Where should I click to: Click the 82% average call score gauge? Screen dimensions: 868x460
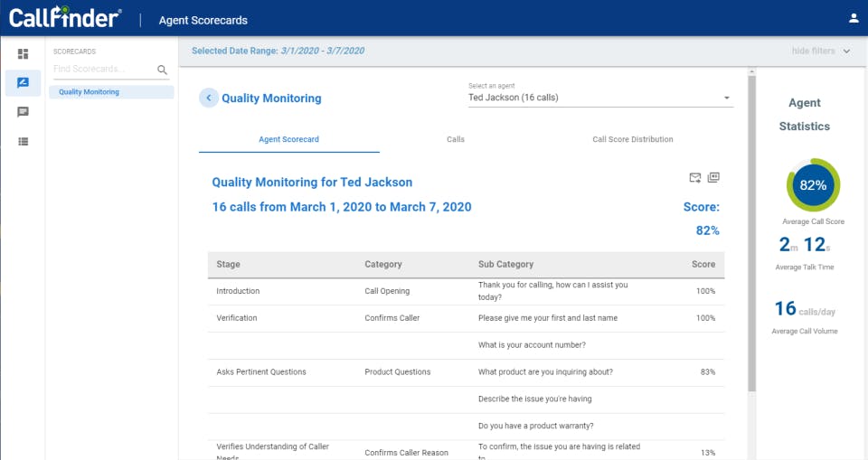tap(813, 185)
